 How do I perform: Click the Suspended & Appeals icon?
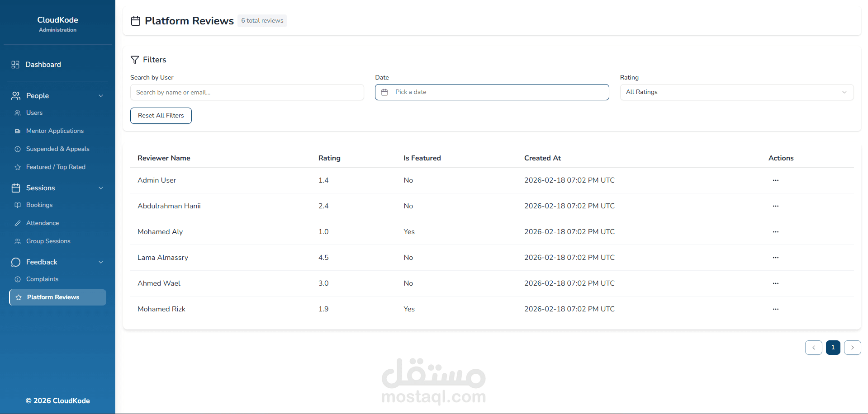18,149
